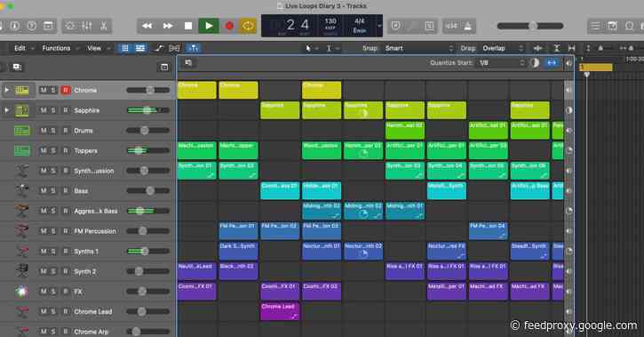
Task: Open the Quantize Start 1/8 dropdown
Action: 501,63
